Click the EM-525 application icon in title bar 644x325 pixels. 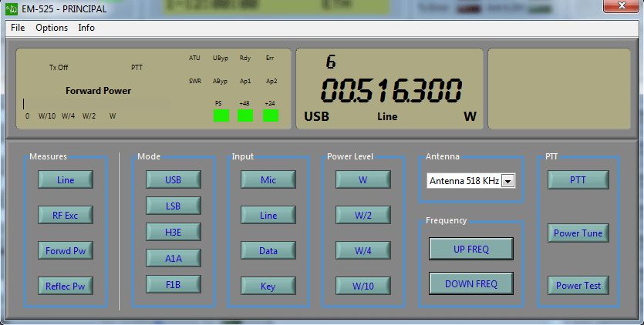point(12,8)
